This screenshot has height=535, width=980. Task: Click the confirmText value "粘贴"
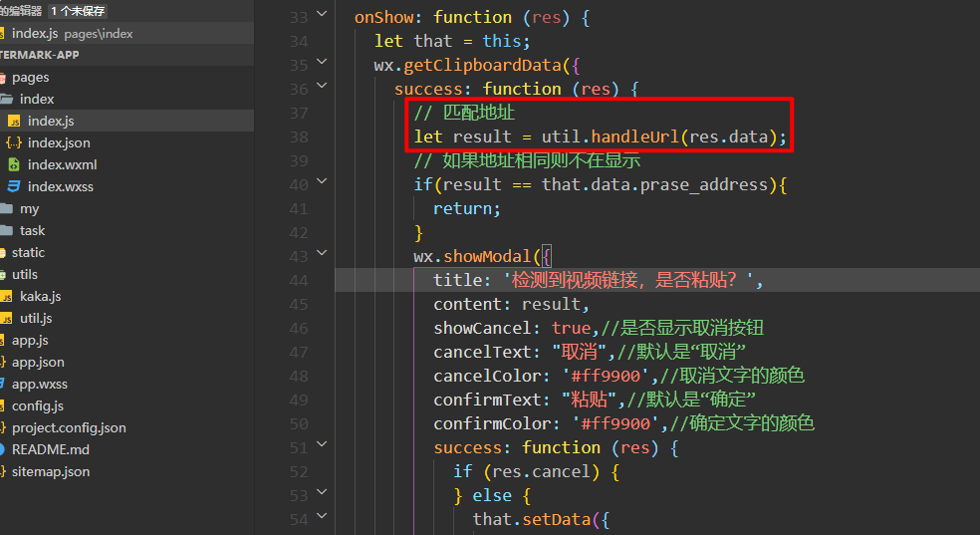[x=589, y=400]
